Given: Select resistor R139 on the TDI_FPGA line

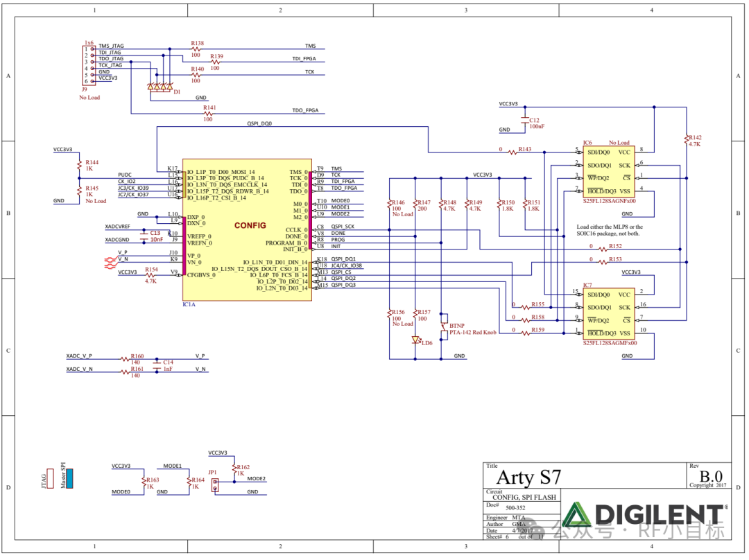Looking at the screenshot, I should pyautogui.click(x=216, y=62).
